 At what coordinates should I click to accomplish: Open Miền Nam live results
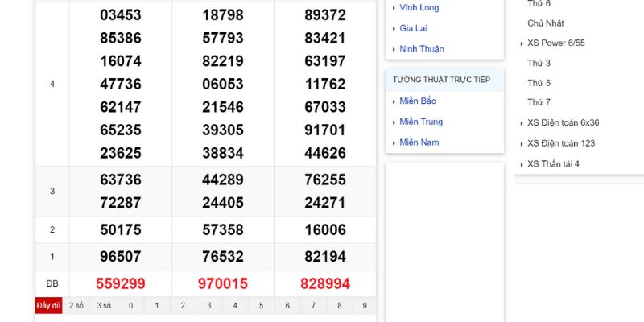point(419,143)
